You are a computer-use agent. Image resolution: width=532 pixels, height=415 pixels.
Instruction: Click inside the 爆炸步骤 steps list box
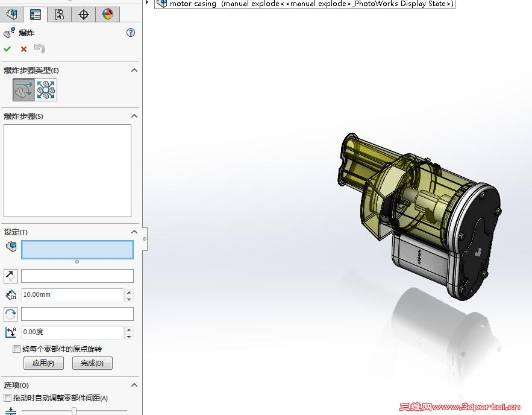[x=67, y=171]
